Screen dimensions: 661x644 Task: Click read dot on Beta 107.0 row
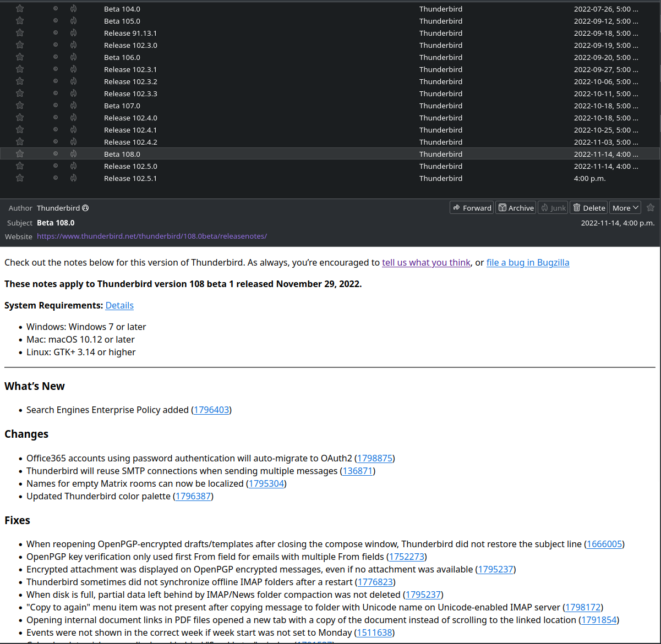point(56,106)
